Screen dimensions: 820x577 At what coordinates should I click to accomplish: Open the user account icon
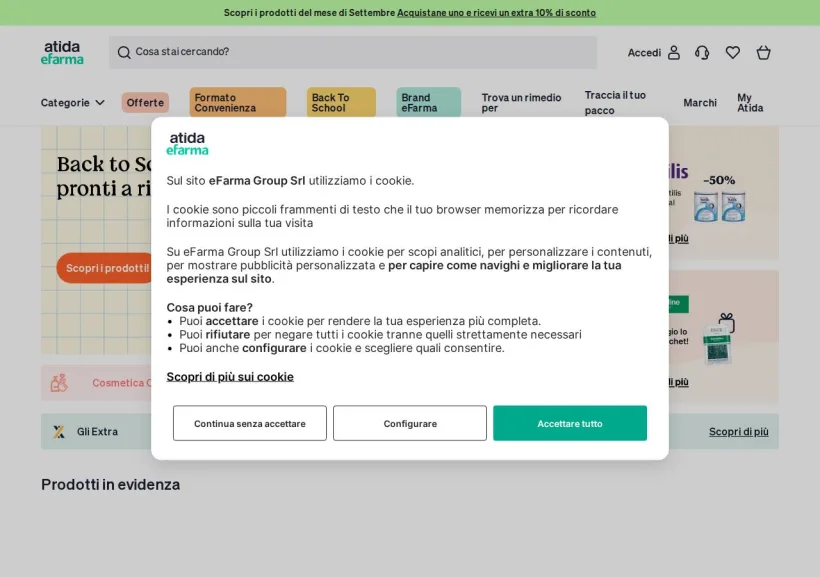coord(674,52)
